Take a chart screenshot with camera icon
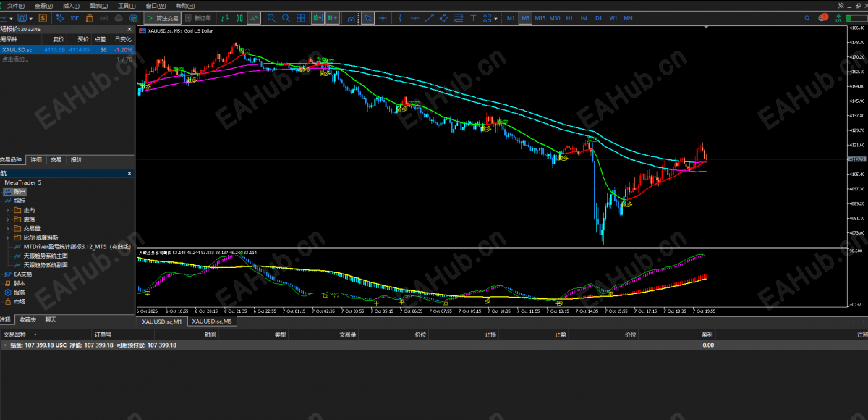Screen dimensions: 868x420 click(x=351, y=17)
